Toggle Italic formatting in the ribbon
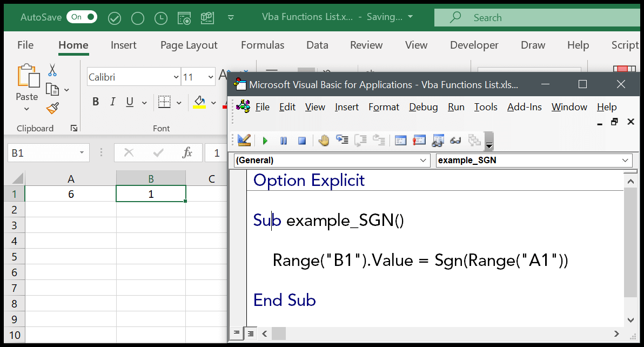Viewport: 644px width, 347px height. tap(113, 102)
